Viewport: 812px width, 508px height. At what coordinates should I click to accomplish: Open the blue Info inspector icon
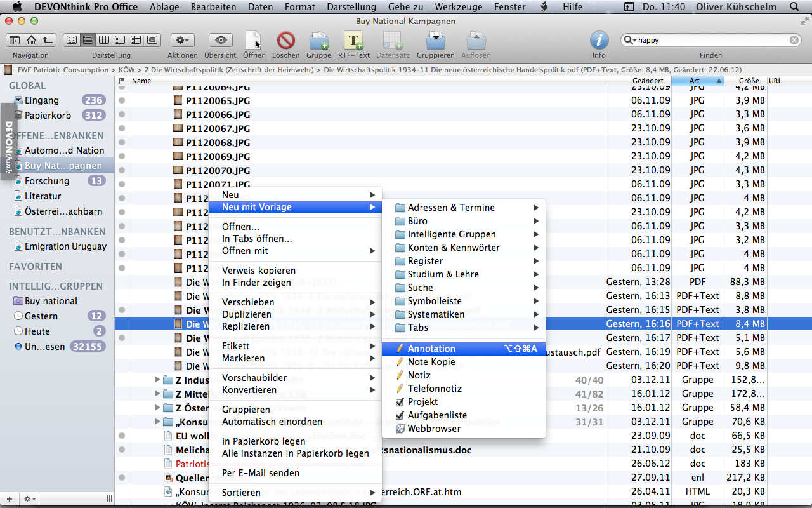[599, 40]
